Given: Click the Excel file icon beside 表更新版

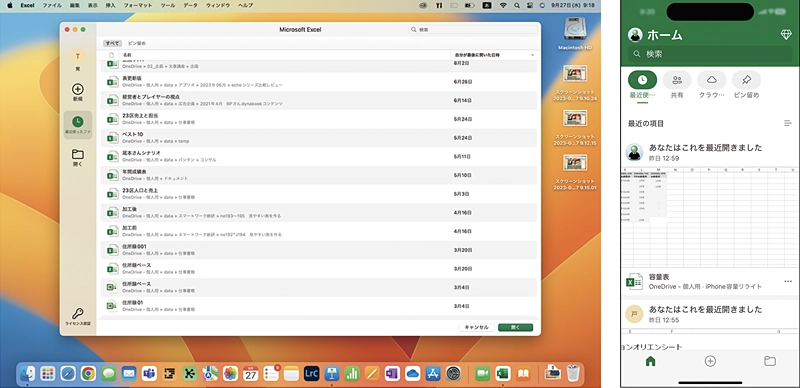Looking at the screenshot, I should 112,82.
